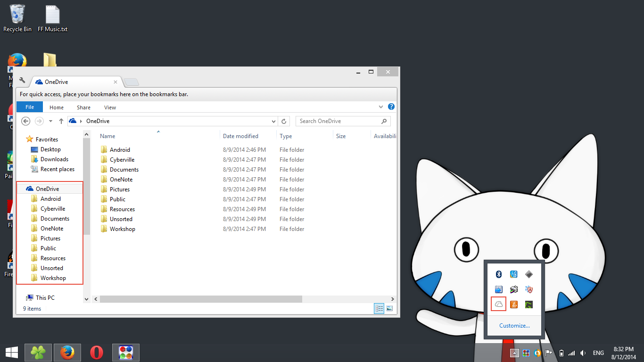Click the Adguard shield tray icon
Screen dimensions: 644x362
coord(529,289)
